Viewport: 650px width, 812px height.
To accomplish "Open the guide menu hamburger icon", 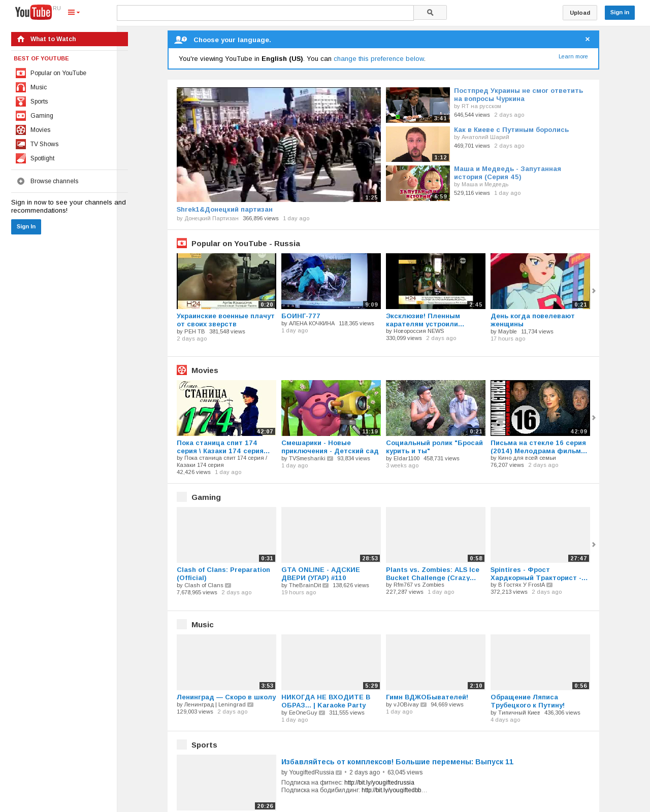I will [74, 13].
